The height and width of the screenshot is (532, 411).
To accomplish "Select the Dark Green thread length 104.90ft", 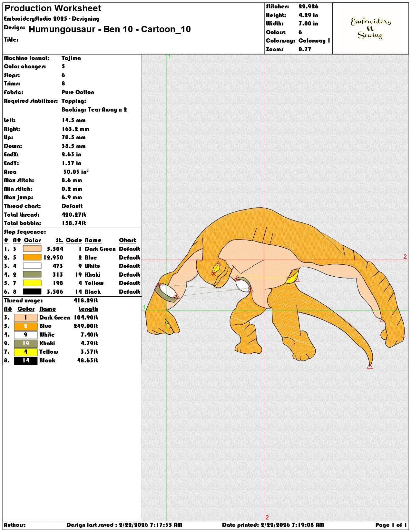I will click(86, 318).
